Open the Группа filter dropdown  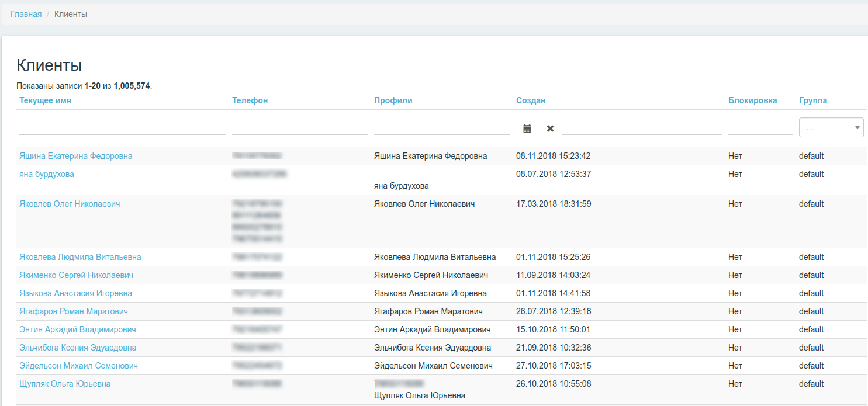[x=831, y=127]
